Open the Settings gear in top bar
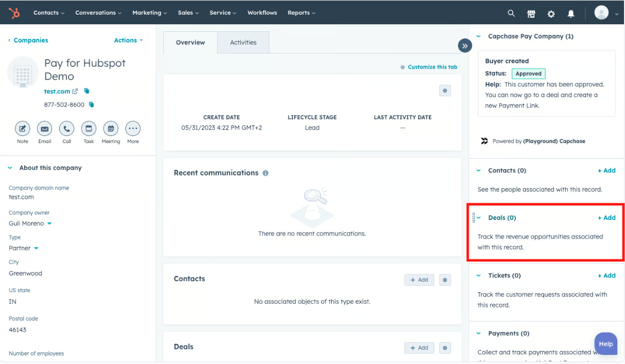625x364 pixels. (551, 14)
